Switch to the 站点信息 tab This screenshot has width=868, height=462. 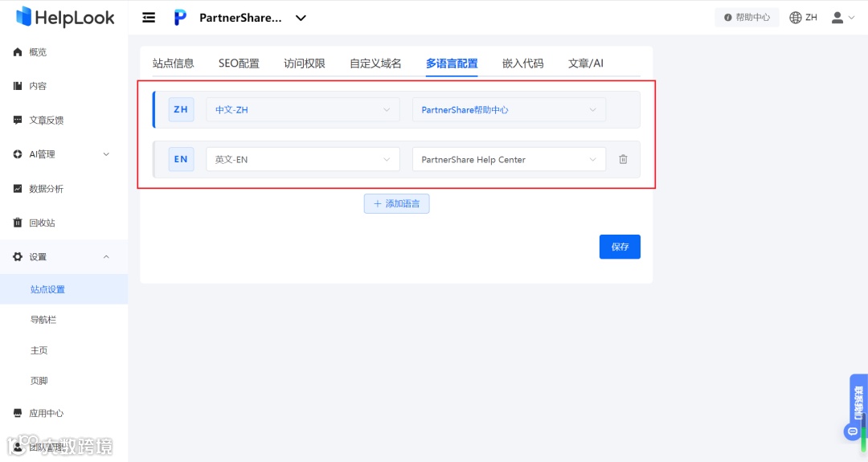[x=174, y=63]
